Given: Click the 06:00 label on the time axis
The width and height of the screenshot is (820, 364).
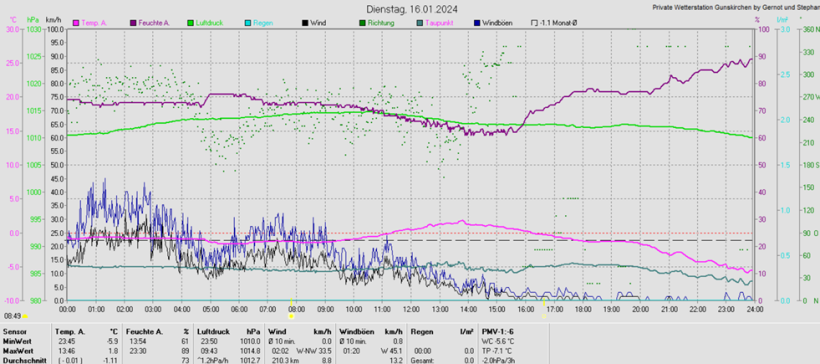Looking at the screenshot, I should (239, 309).
